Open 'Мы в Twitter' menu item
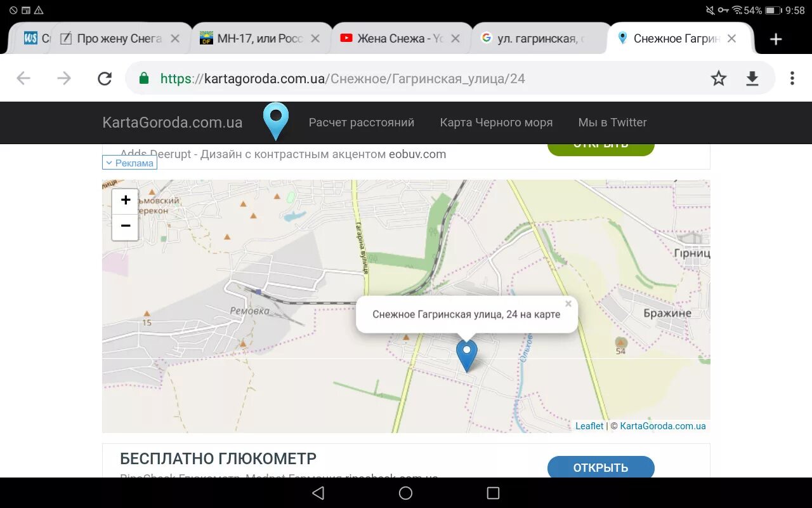This screenshot has width=812, height=508. click(x=613, y=123)
